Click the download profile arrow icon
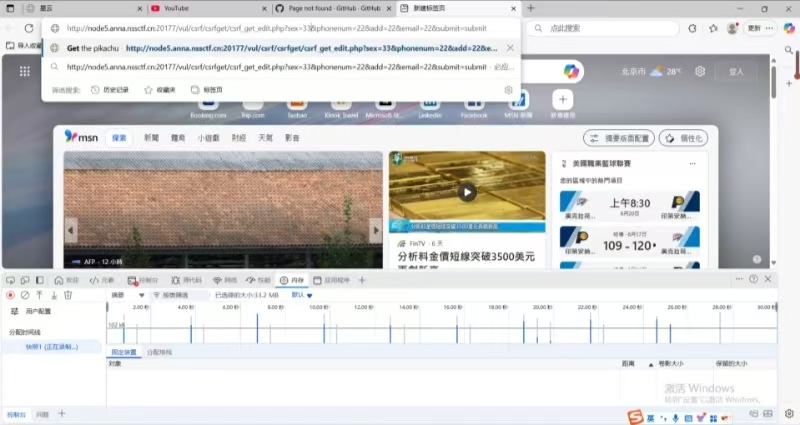Viewport: 800px width, 425px height. click(54, 295)
